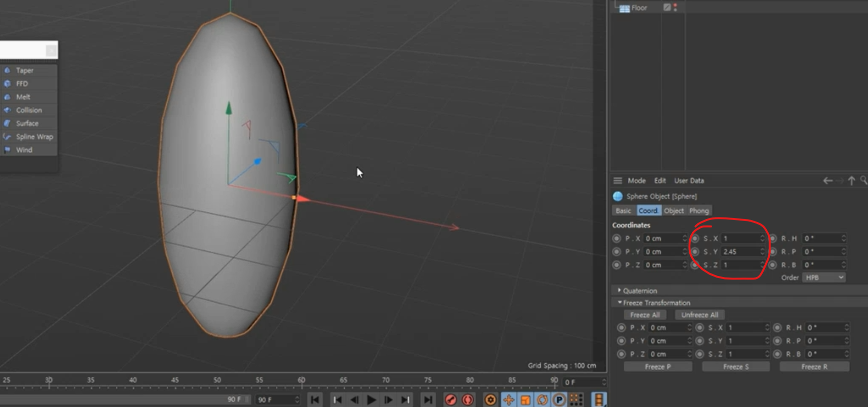The image size is (868, 407).
Task: Click the current frame 0 F stepper
Action: tap(604, 382)
